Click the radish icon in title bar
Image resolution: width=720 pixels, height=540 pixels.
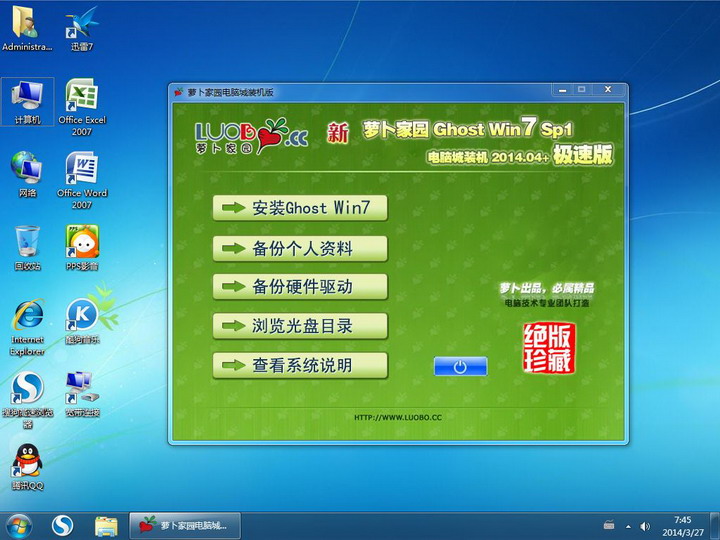click(x=179, y=92)
